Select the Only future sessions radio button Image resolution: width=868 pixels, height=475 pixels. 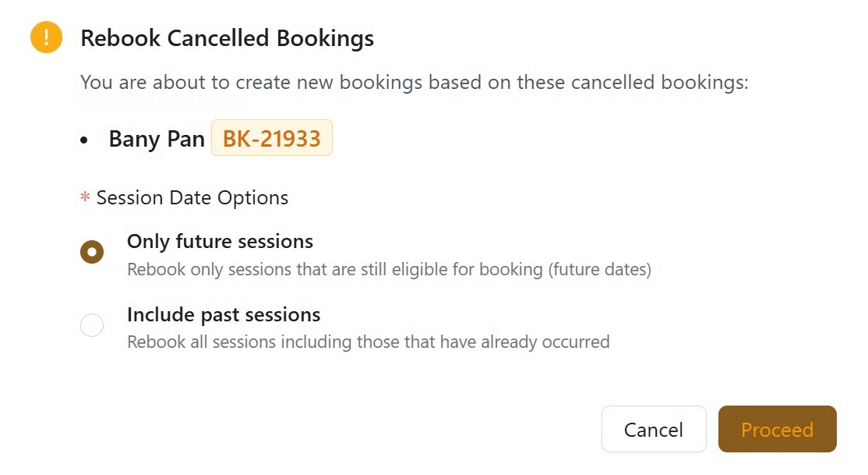point(92,252)
